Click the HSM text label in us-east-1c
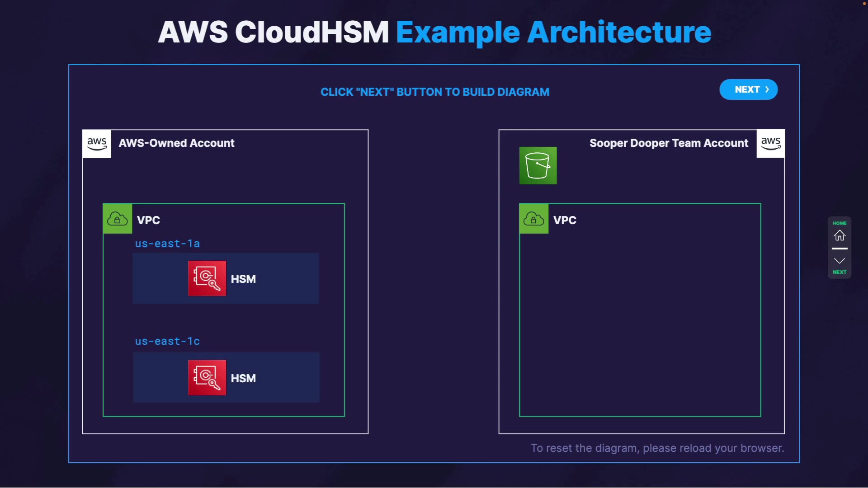This screenshot has width=868, height=488. pos(243,378)
